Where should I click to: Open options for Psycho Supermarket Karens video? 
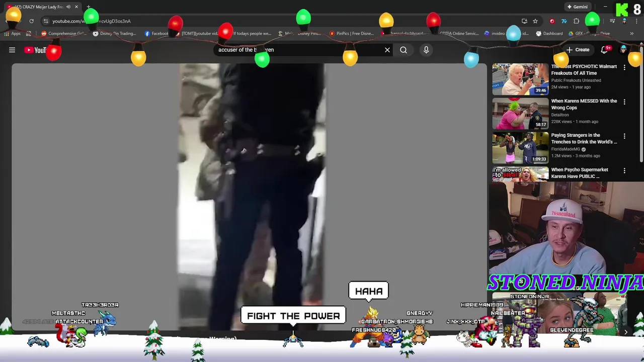[624, 171]
